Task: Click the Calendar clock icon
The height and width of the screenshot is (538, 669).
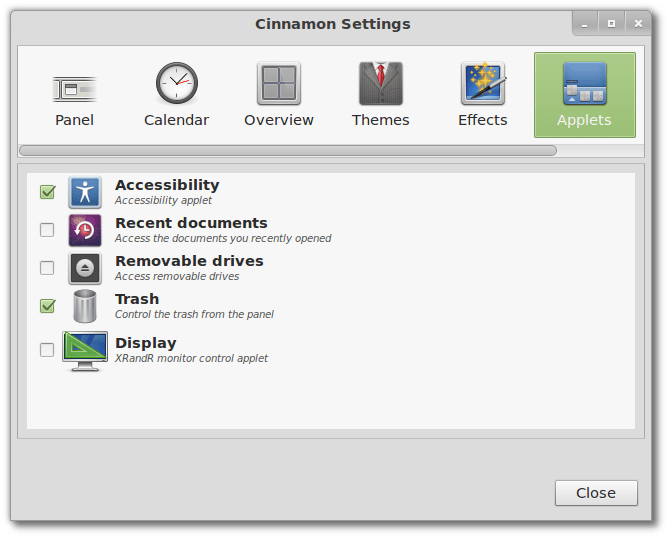Action: (x=176, y=84)
